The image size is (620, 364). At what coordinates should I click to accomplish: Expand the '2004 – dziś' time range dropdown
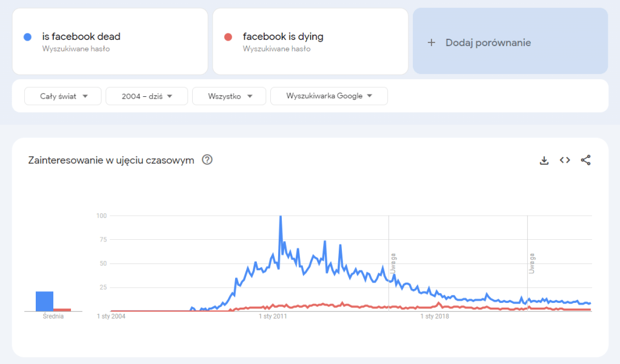point(146,96)
